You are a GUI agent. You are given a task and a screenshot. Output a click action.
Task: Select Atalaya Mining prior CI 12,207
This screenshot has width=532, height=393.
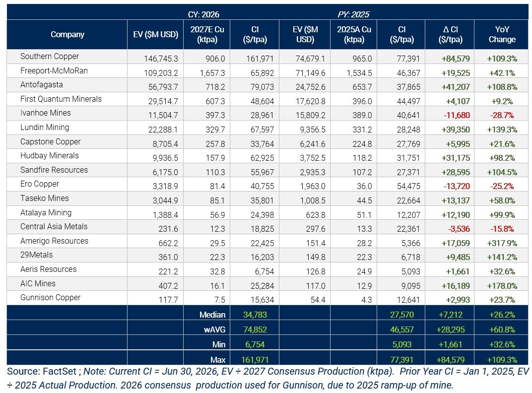click(408, 215)
